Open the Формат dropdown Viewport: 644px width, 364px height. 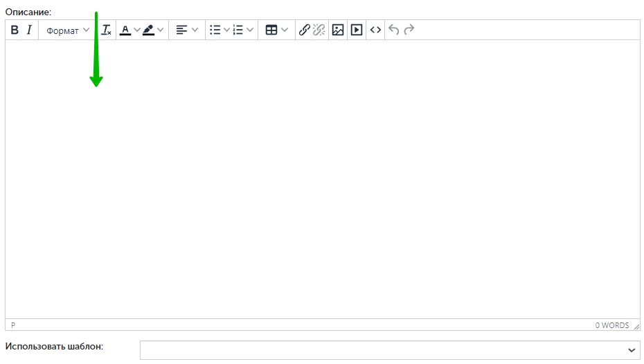click(67, 30)
